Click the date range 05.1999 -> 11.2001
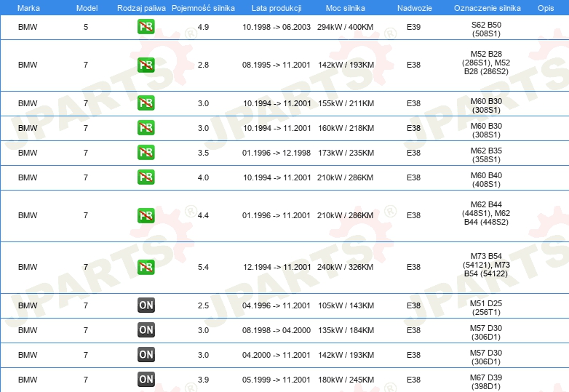The image size is (569, 392). 276,380
